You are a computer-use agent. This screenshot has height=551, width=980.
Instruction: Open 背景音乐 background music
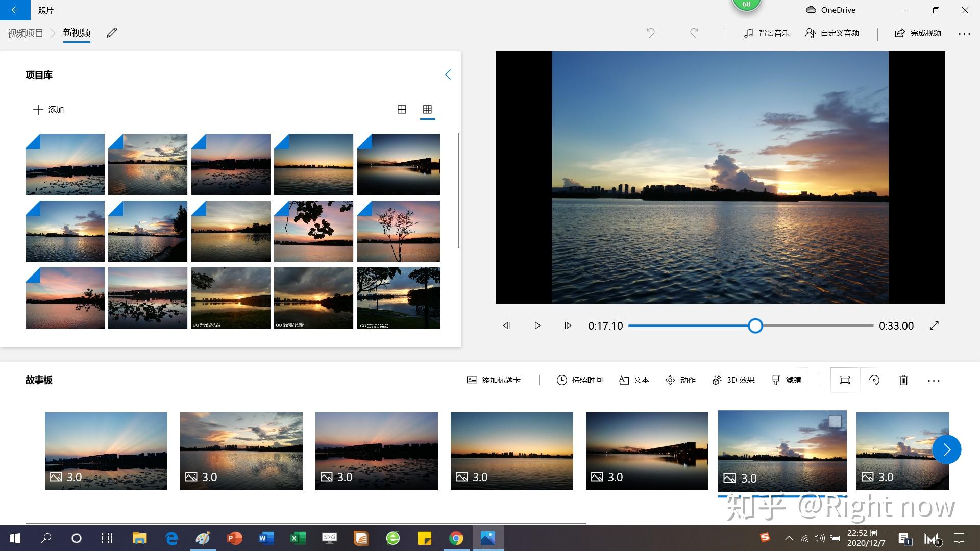click(x=767, y=33)
